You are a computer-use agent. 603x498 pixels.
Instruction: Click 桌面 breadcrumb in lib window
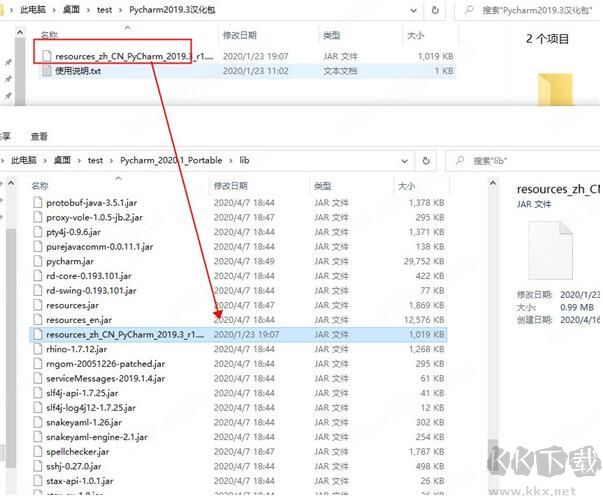pyautogui.click(x=62, y=160)
